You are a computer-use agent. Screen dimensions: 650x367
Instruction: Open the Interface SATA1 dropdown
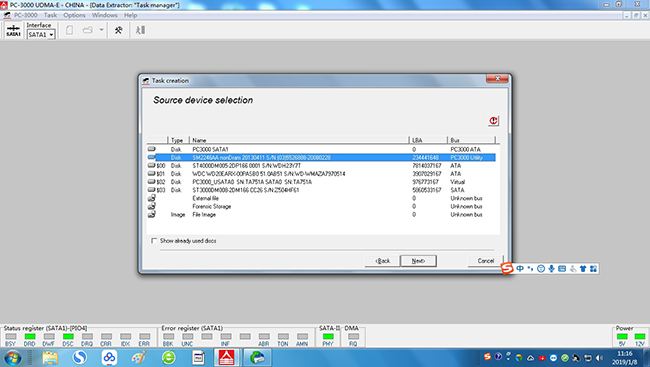pos(41,34)
